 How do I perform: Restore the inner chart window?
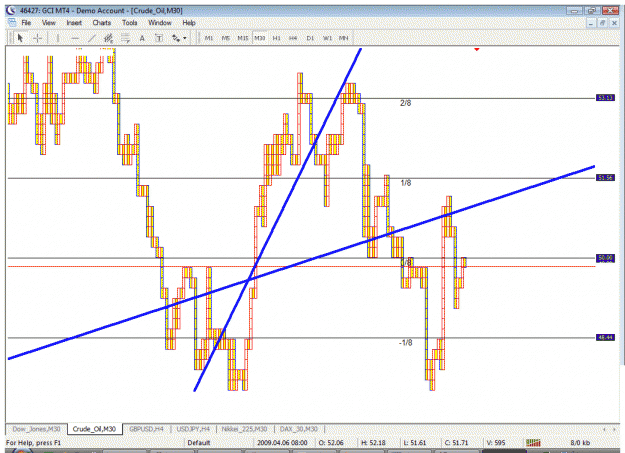point(602,23)
